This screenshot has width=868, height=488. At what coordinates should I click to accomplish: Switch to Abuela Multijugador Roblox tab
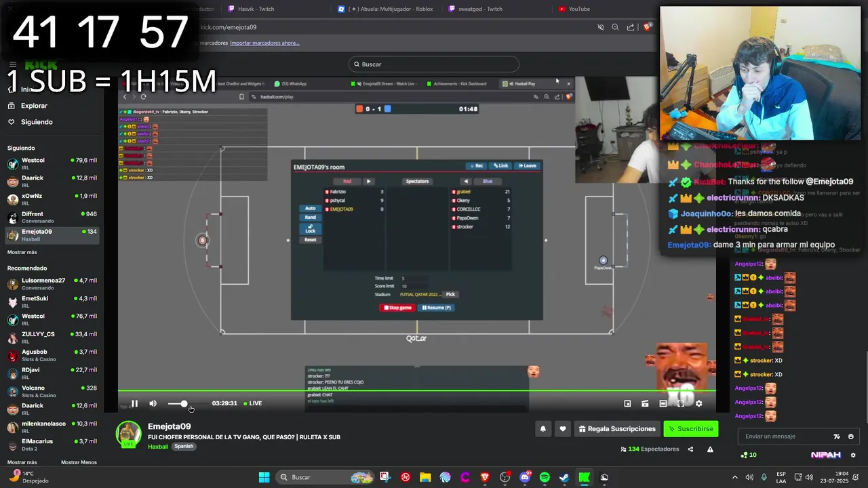pyautogui.click(x=390, y=9)
